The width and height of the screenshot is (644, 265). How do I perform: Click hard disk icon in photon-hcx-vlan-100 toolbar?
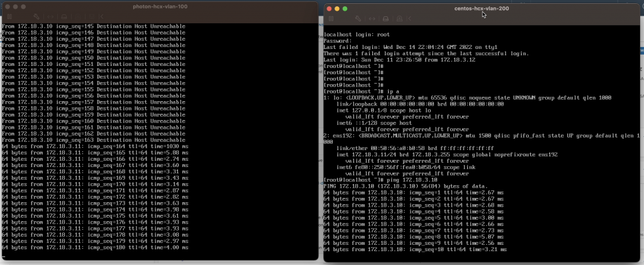click(64, 16)
